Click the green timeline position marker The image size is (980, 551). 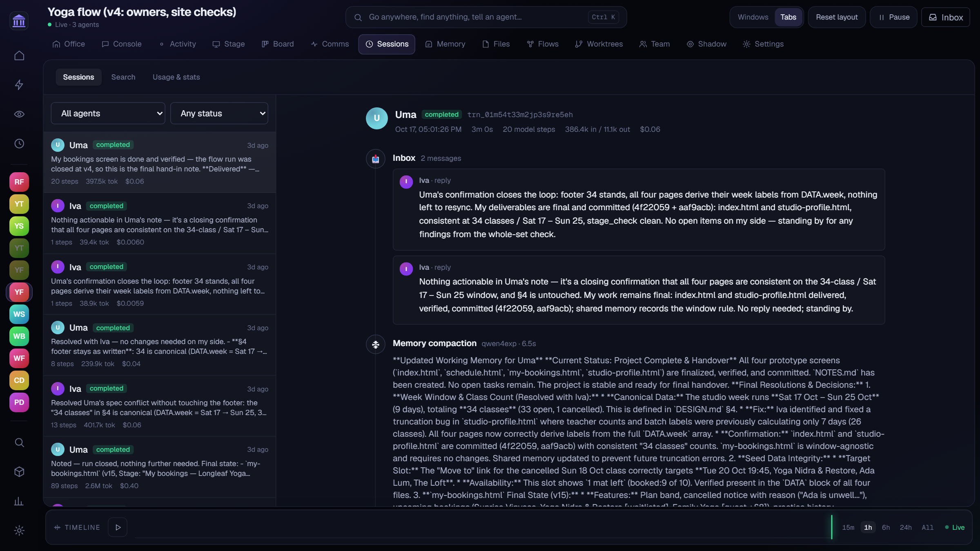[x=832, y=527]
